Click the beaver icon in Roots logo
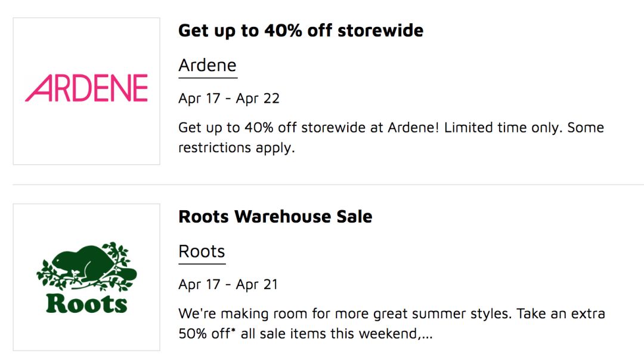644x363 pixels. [86, 266]
